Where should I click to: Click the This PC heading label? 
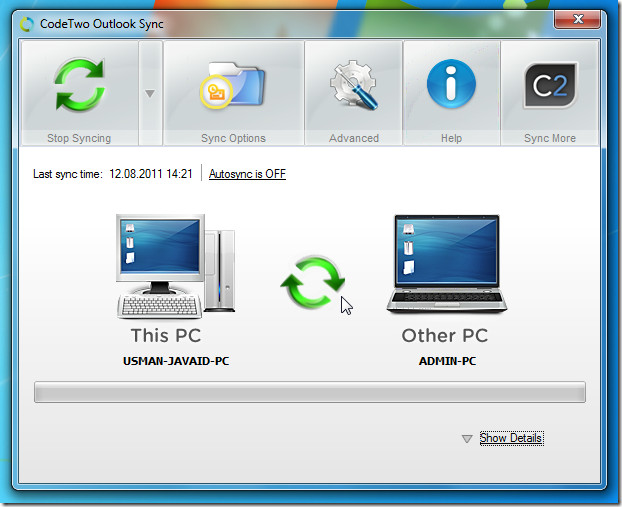(x=166, y=336)
